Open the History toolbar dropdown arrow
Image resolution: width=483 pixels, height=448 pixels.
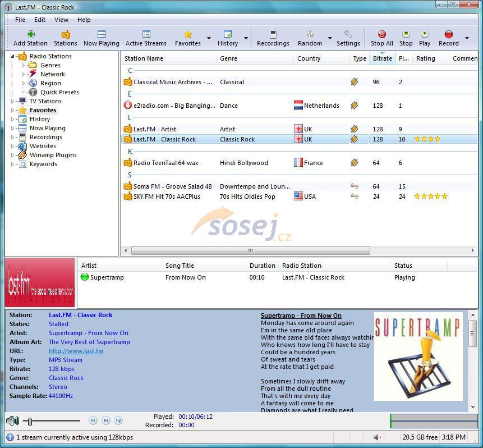coord(246,38)
